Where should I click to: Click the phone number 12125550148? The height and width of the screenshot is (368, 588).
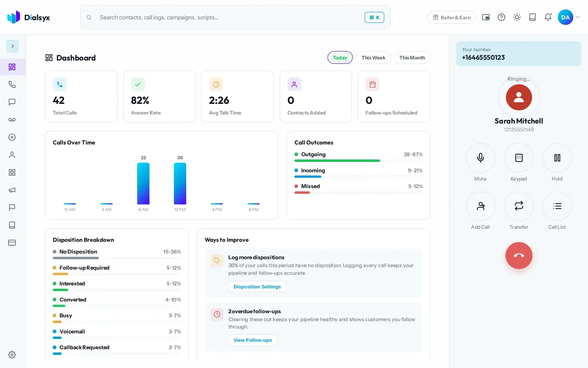click(519, 130)
